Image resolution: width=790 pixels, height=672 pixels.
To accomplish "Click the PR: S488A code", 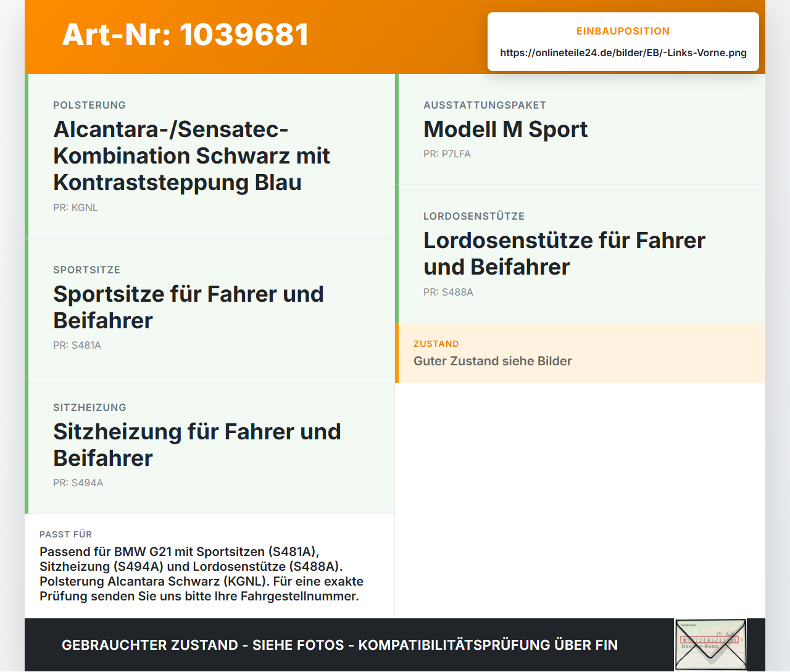I will click(448, 292).
